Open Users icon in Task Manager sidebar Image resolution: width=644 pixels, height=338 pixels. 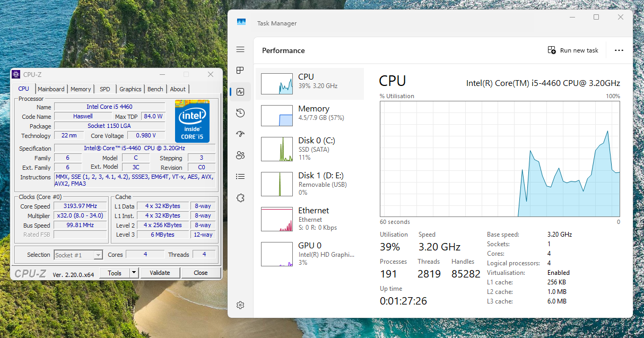pyautogui.click(x=240, y=155)
